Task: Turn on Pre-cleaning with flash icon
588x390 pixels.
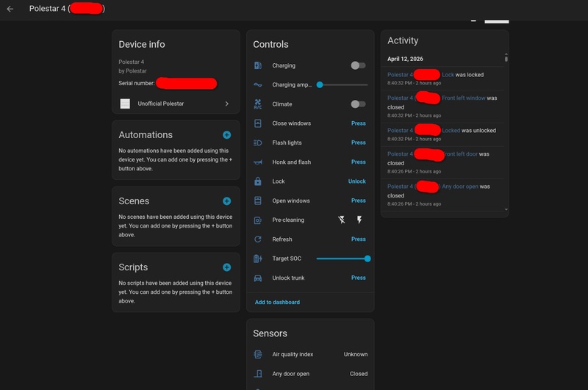Action: click(359, 220)
